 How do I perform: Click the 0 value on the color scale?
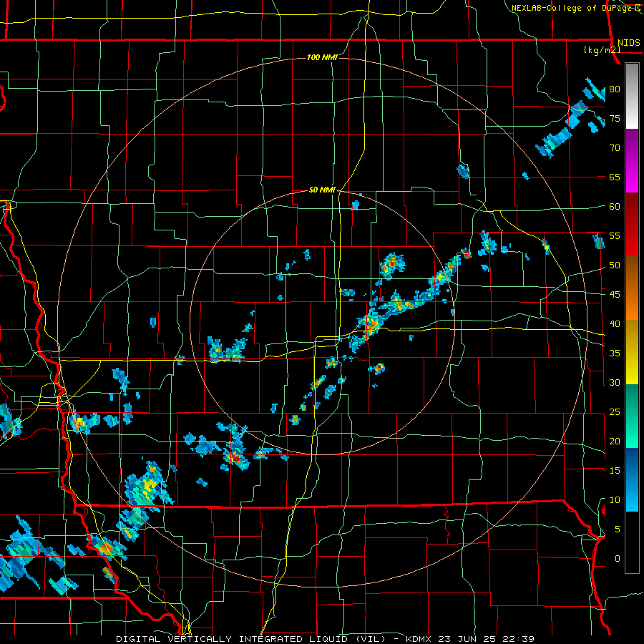click(618, 558)
